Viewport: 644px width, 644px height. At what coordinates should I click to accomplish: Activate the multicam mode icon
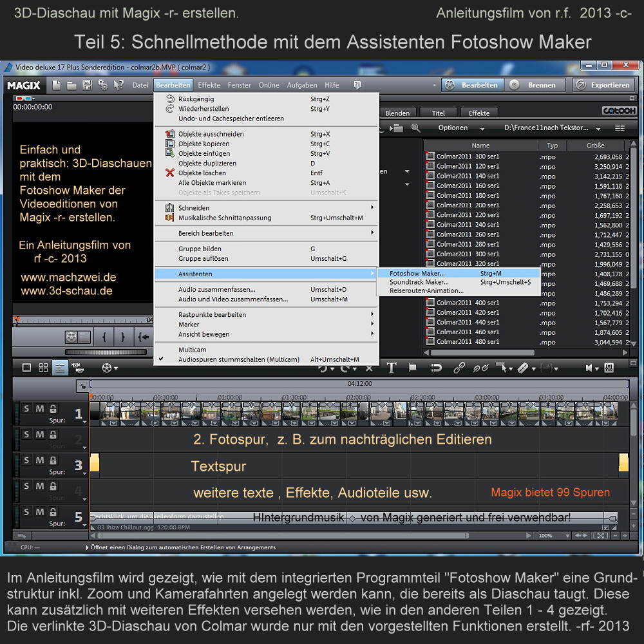77,368
